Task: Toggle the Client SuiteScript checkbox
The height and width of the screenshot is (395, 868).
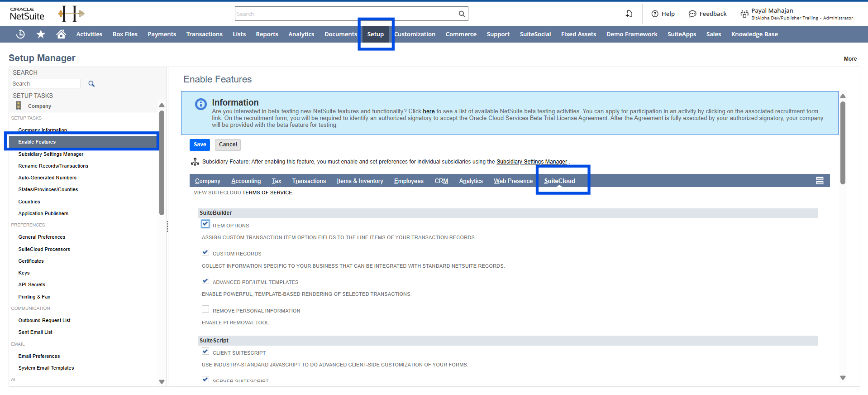Action: pos(205,352)
